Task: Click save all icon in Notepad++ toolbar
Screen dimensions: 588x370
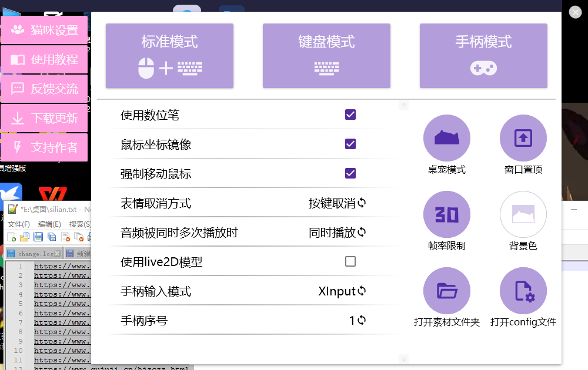Action: tap(52, 237)
